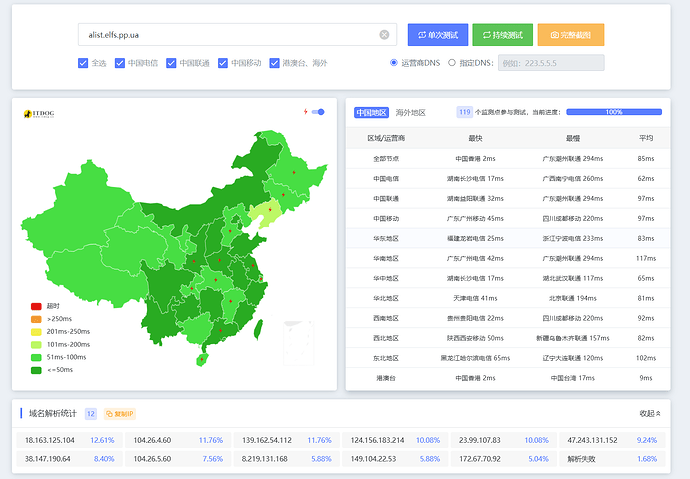
Task: Click the yellow 201ms-250ms legend swatch
Action: point(36,332)
